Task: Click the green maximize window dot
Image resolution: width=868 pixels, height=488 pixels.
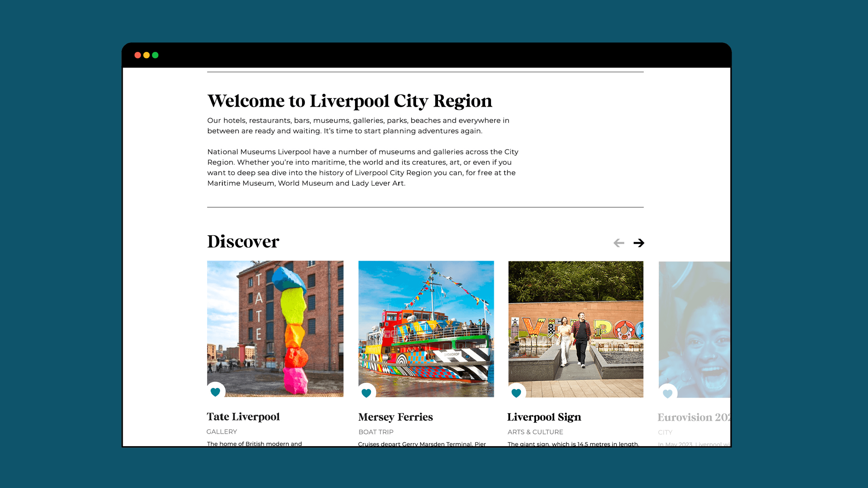Action: (x=155, y=55)
